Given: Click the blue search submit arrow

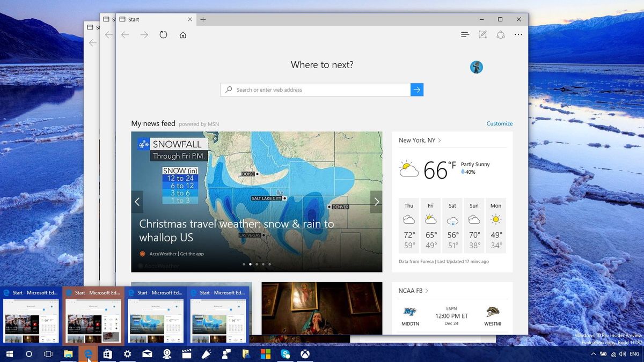Looking at the screenshot, I should tap(417, 90).
